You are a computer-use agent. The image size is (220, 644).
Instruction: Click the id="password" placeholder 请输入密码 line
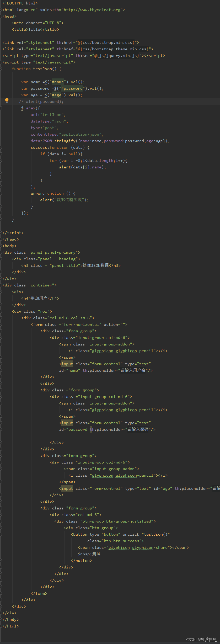(107, 429)
